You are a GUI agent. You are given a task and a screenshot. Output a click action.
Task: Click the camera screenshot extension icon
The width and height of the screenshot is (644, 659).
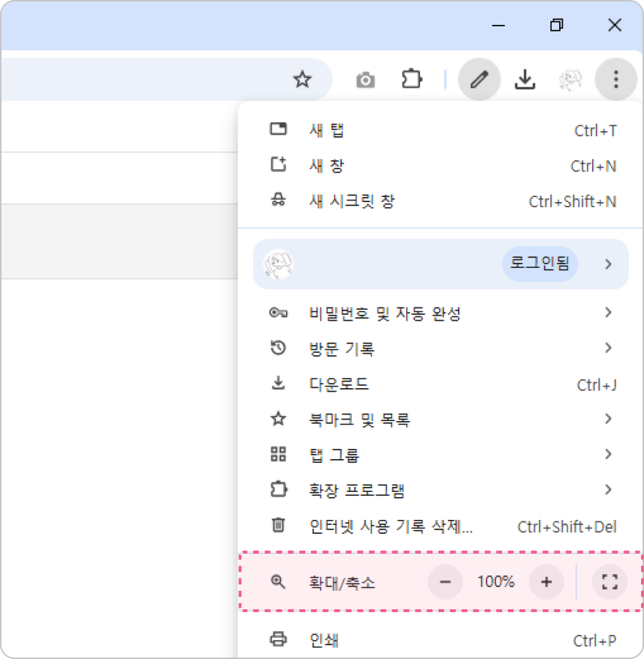(365, 80)
